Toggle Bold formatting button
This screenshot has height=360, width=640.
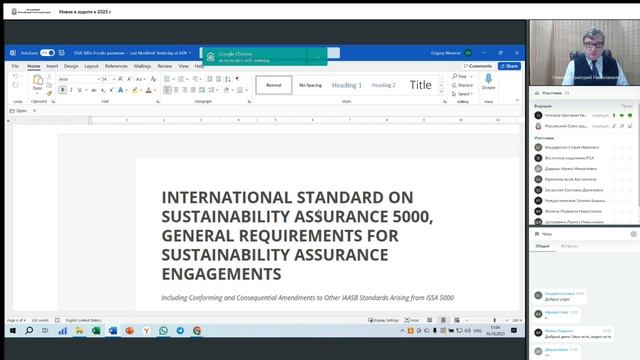[62, 90]
